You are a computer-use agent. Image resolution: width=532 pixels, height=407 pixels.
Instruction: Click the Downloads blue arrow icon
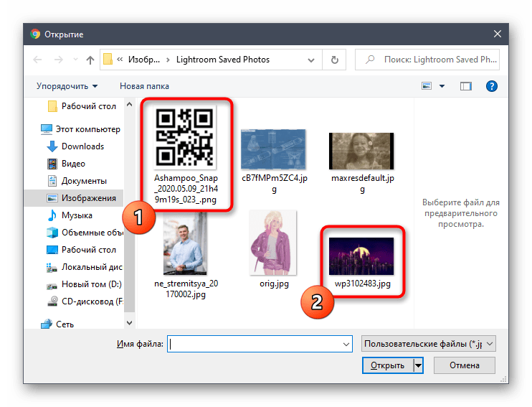[52, 146]
